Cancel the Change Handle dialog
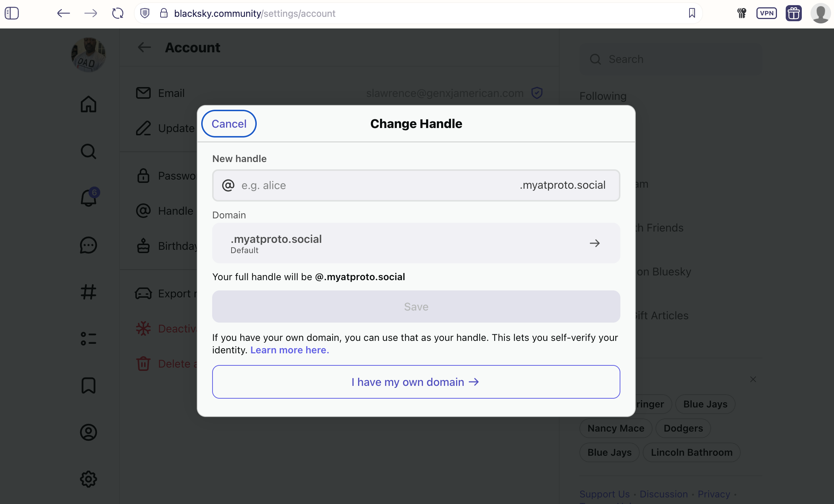Image resolution: width=834 pixels, height=504 pixels. [x=229, y=123]
